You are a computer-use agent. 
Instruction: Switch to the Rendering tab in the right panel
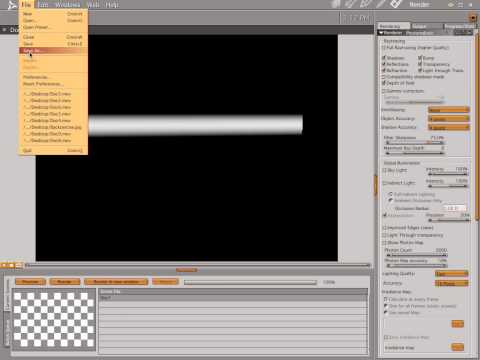tap(394, 26)
